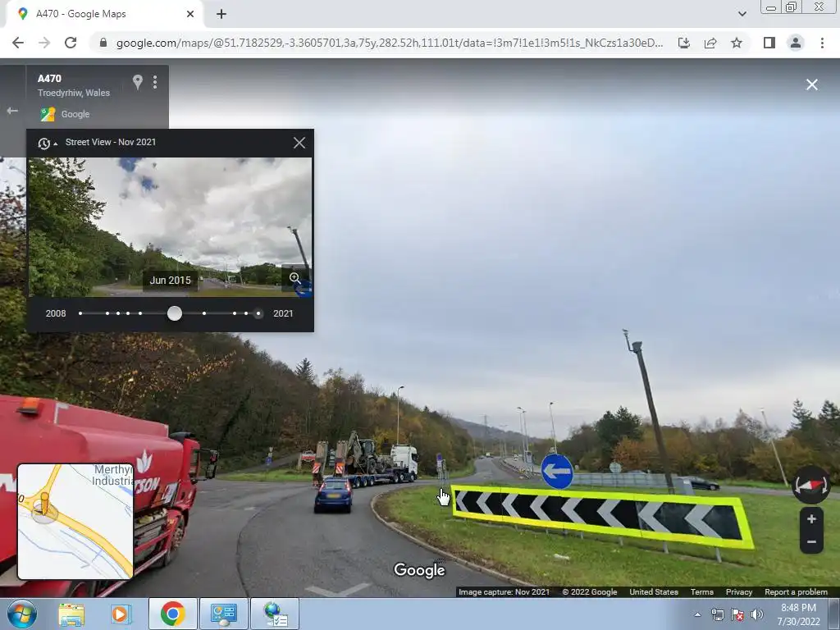Open the Privacy link
Viewport: 840px width, 630px height.
tap(739, 592)
